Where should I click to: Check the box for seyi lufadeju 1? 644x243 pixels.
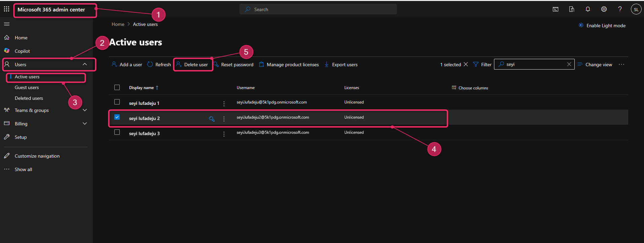(117, 102)
